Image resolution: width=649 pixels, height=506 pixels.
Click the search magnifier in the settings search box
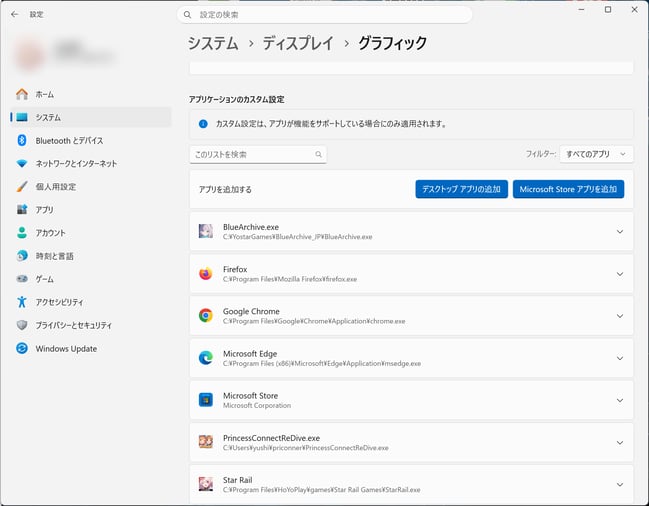click(187, 15)
